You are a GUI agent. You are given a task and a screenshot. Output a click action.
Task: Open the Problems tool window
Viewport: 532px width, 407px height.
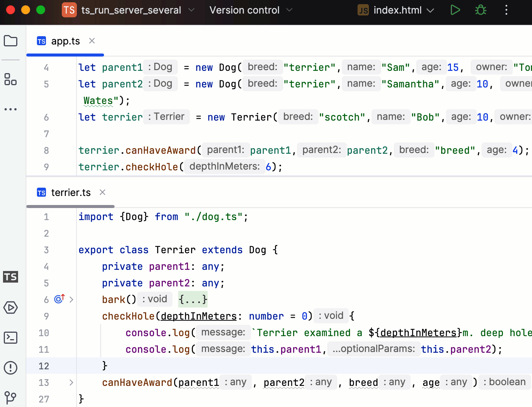(x=11, y=368)
